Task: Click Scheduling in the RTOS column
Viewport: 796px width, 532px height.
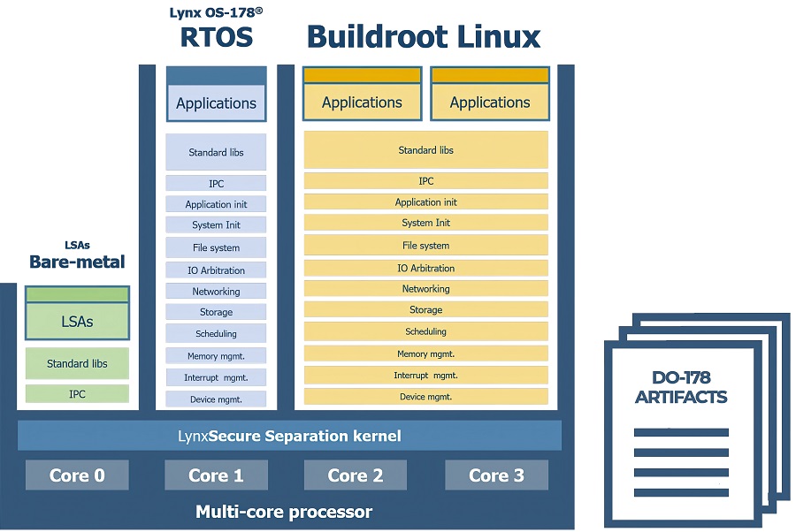Action: pos(216,334)
